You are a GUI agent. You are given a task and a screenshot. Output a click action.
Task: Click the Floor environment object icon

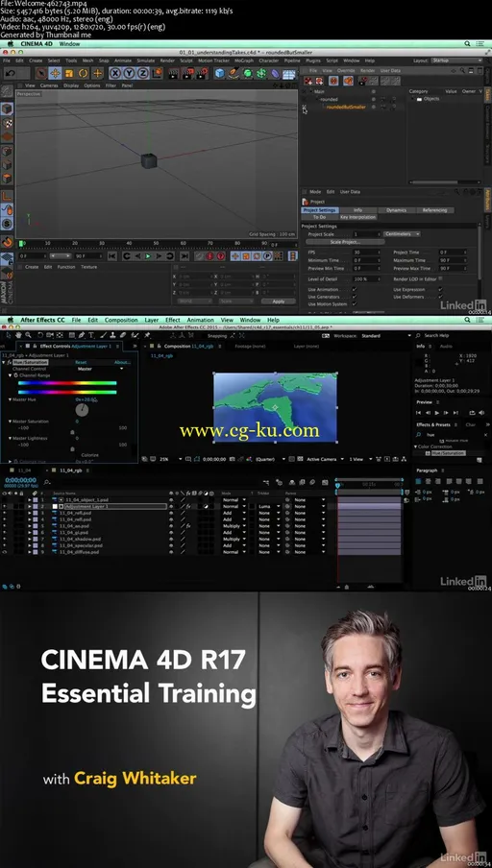[288, 73]
